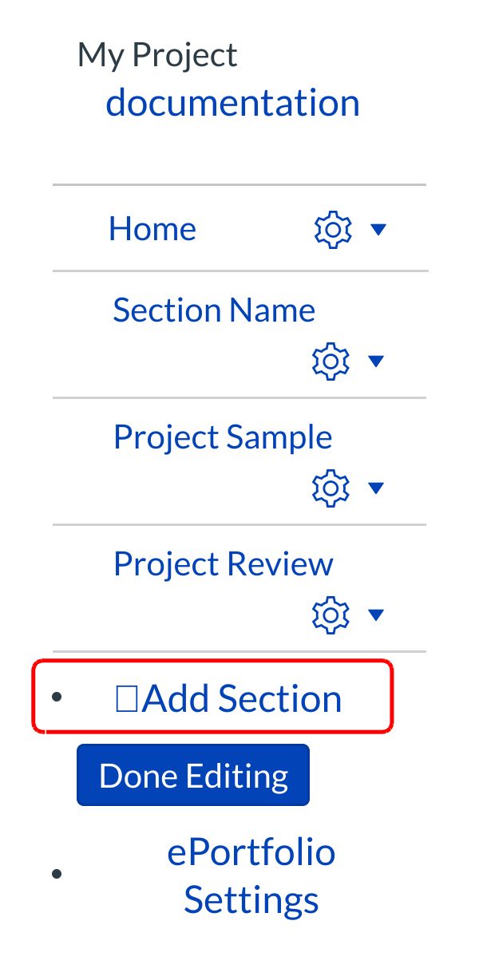Open the Project Review dropdown arrow
479x980 pixels.
pyautogui.click(x=376, y=614)
